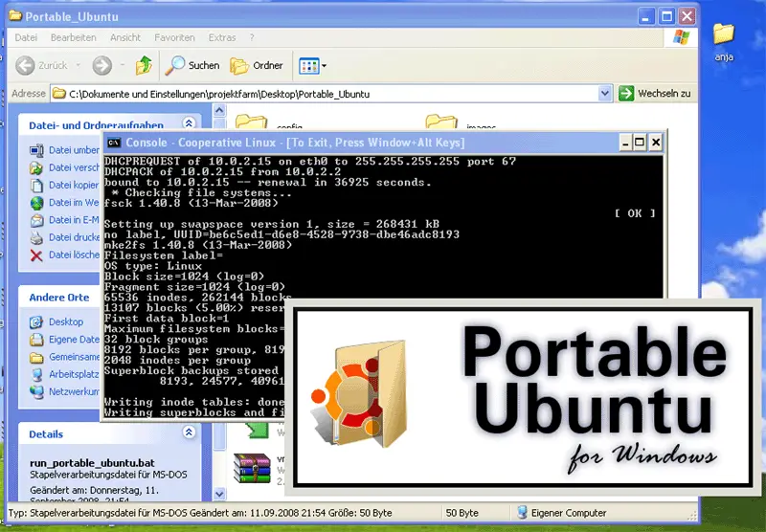Screen dimensions: 766x532
Task: Minimize the Cooperative Linux console window
Action: pyautogui.click(x=625, y=143)
